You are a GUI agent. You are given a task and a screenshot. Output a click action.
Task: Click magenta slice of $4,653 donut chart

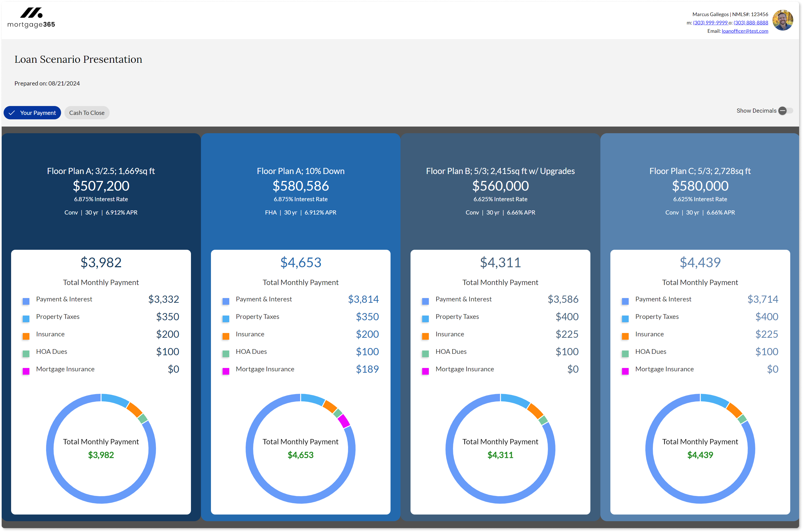(344, 421)
